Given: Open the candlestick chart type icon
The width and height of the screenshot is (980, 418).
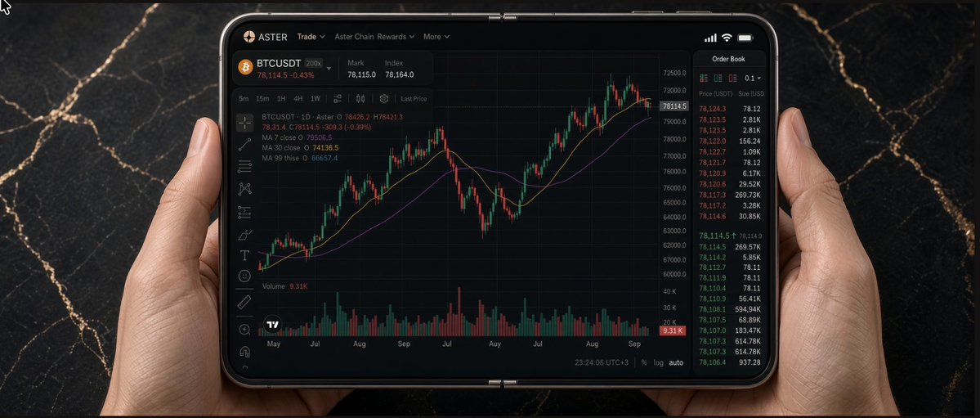Looking at the screenshot, I should tap(360, 99).
